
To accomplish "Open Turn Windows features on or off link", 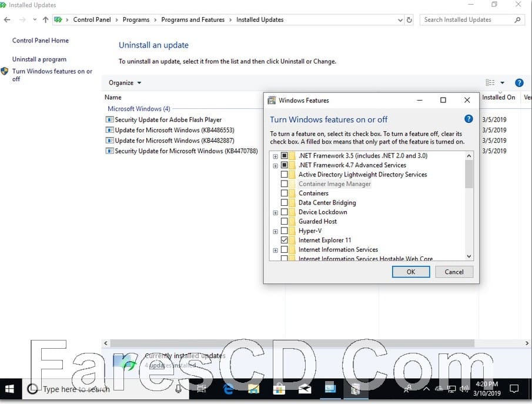I will (52, 75).
